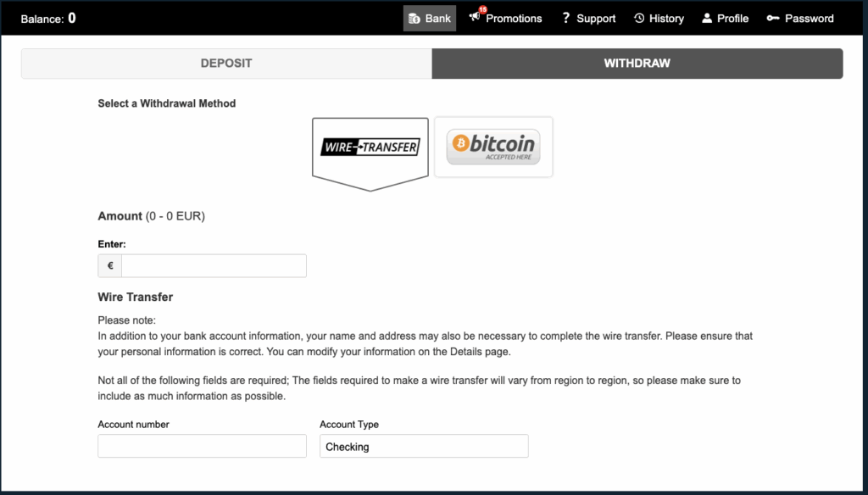The image size is (868, 495).
Task: Click the Password key icon
Action: point(773,19)
